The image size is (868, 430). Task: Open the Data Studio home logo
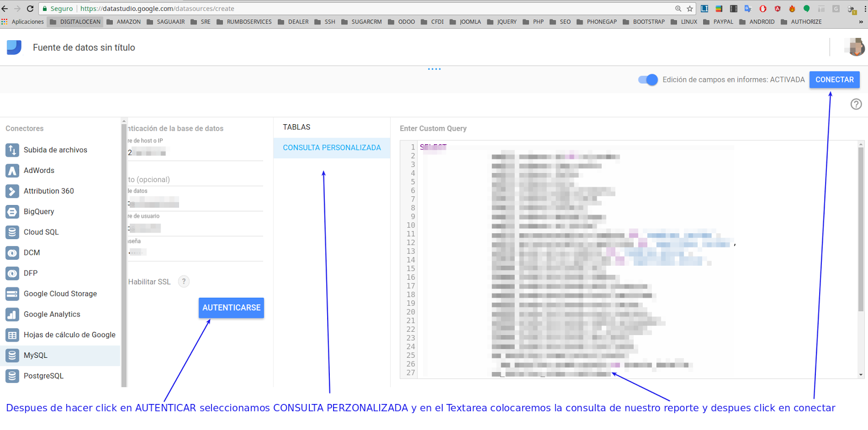[x=14, y=47]
